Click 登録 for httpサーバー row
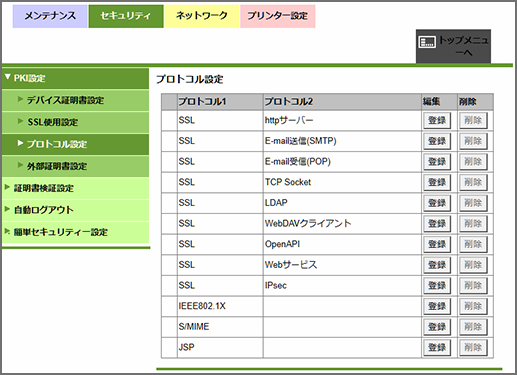 (437, 120)
